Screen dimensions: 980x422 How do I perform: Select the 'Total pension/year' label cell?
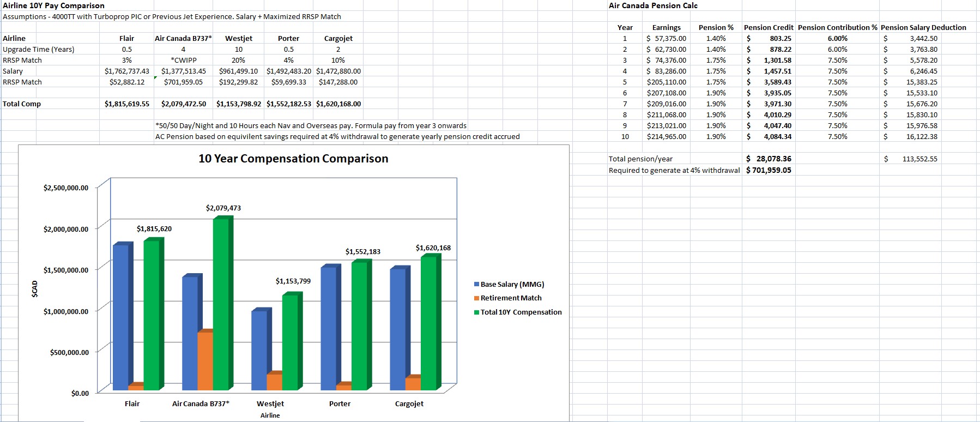[x=640, y=159]
